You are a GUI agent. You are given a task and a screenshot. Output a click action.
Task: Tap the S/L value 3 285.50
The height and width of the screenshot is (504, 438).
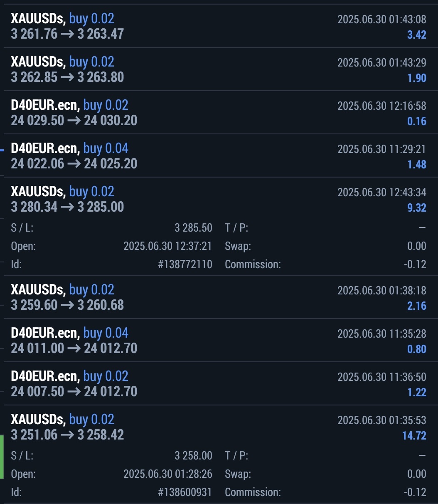tap(193, 228)
